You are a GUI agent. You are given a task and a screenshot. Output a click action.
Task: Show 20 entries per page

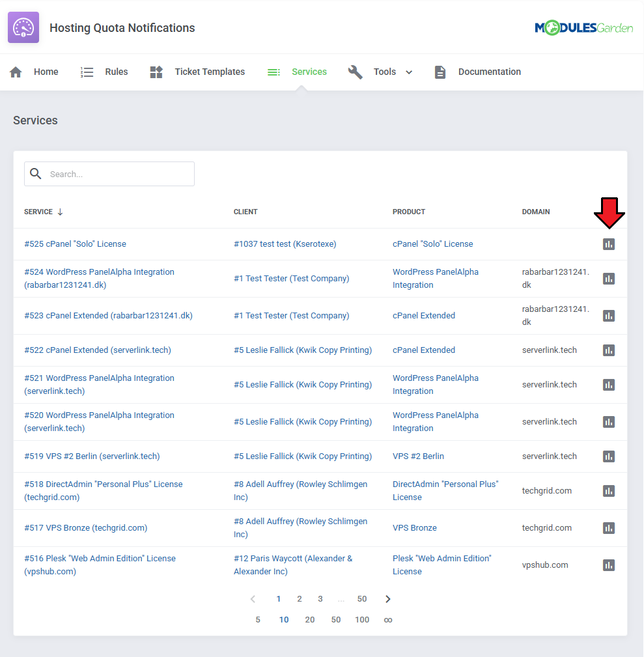(310, 620)
